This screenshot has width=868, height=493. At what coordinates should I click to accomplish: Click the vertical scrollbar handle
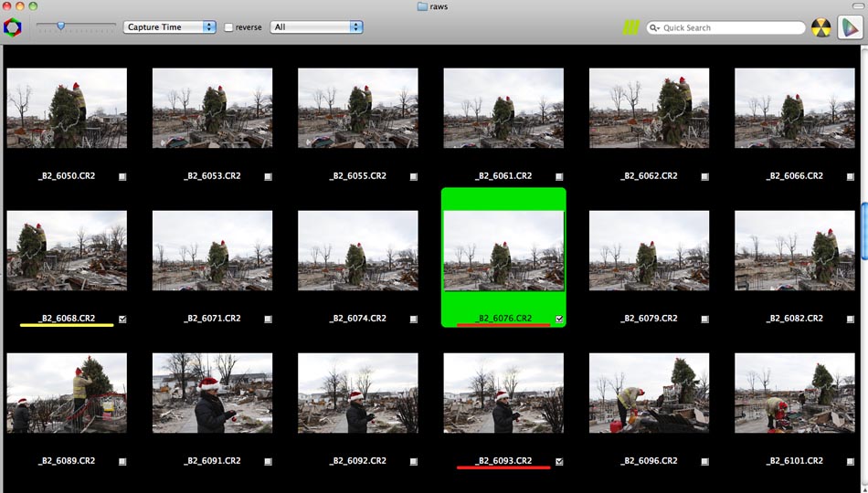[864, 231]
